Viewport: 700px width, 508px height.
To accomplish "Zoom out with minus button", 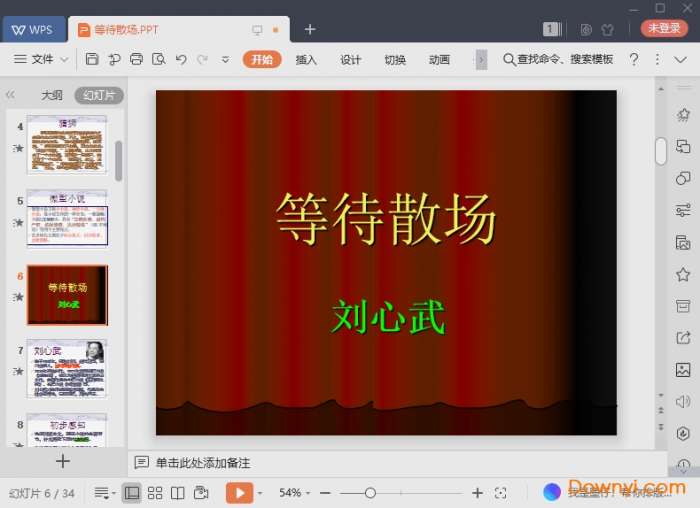I will coord(325,493).
